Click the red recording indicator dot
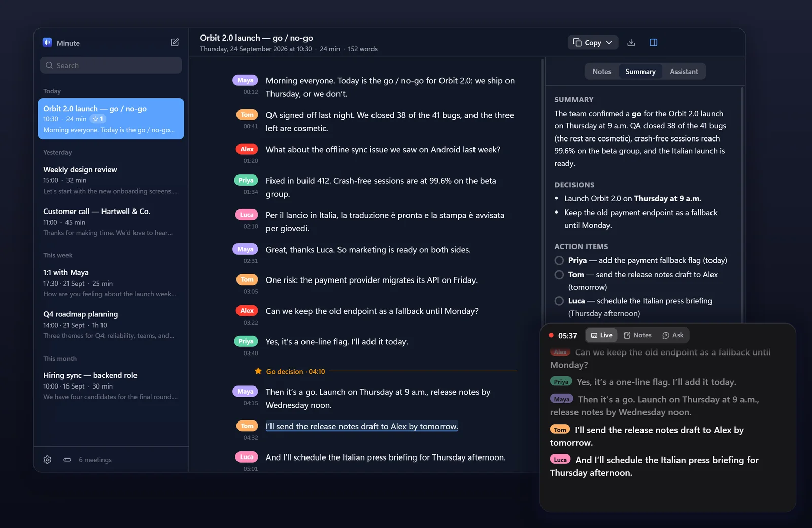812x528 pixels. [551, 335]
